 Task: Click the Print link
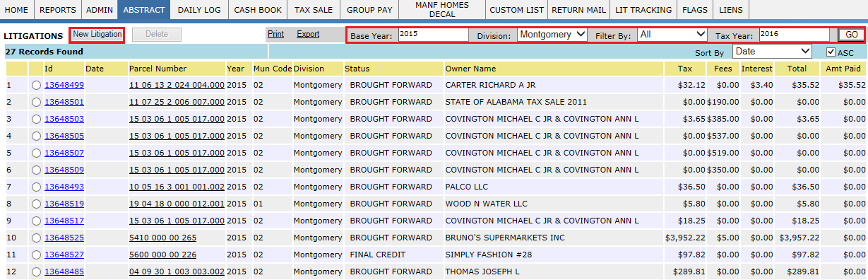[276, 34]
